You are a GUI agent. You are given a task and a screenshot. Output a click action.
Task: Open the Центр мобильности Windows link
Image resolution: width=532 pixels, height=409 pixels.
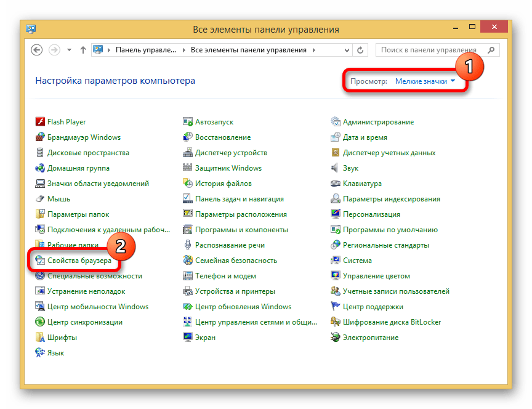pyautogui.click(x=98, y=307)
